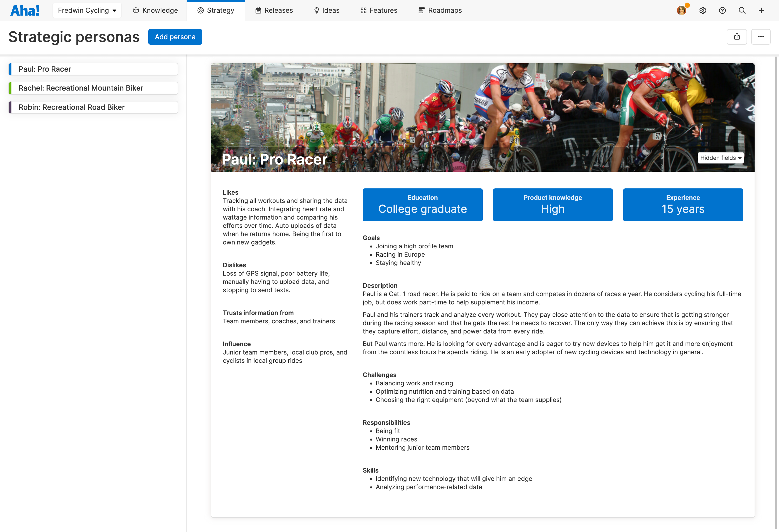Click the share/export button near Strategic personas
The width and height of the screenshot is (779, 532).
pyautogui.click(x=737, y=37)
